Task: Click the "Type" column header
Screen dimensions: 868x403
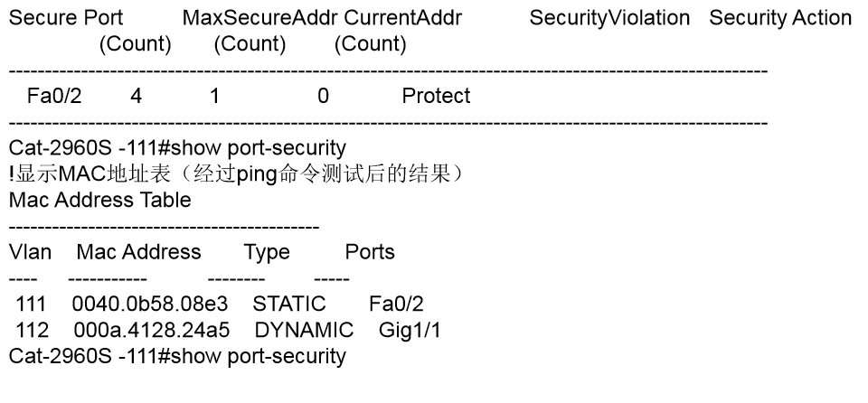Action: pyautogui.click(x=267, y=252)
